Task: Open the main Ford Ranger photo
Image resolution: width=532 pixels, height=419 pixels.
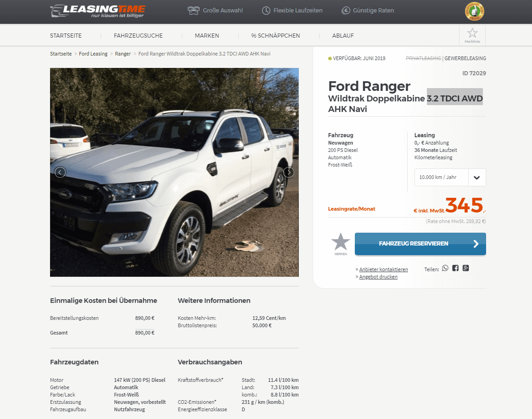Action: (x=174, y=173)
